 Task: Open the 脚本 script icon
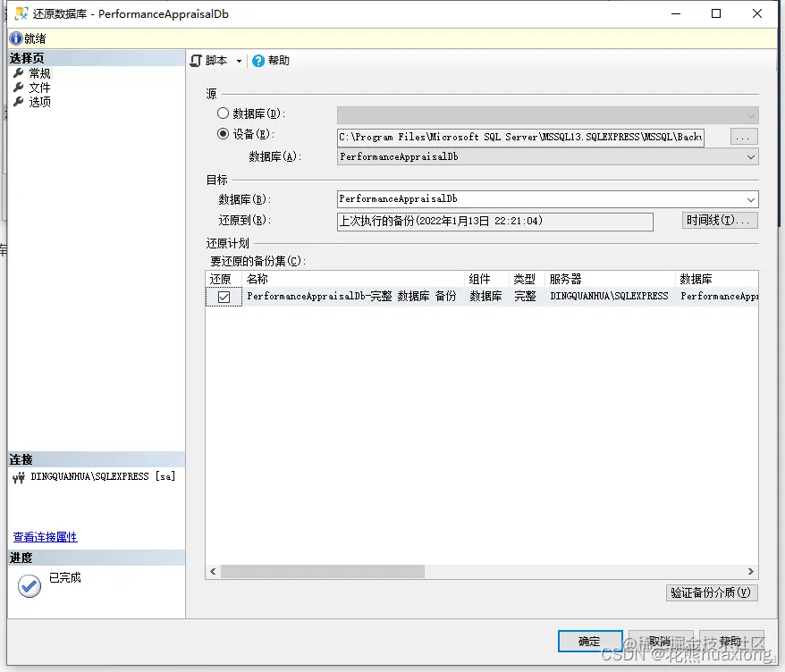tap(196, 61)
